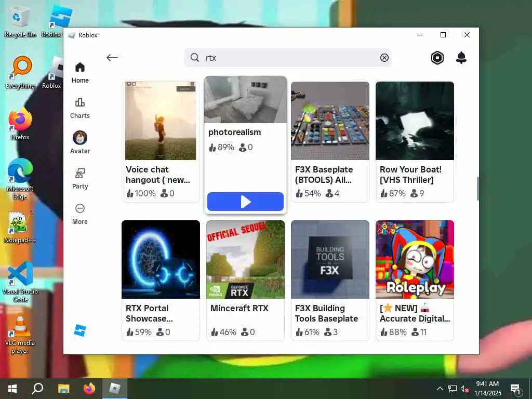The width and height of the screenshot is (532, 399).
Task: Open RTX Portal Showcase thumbnail
Action: [161, 260]
